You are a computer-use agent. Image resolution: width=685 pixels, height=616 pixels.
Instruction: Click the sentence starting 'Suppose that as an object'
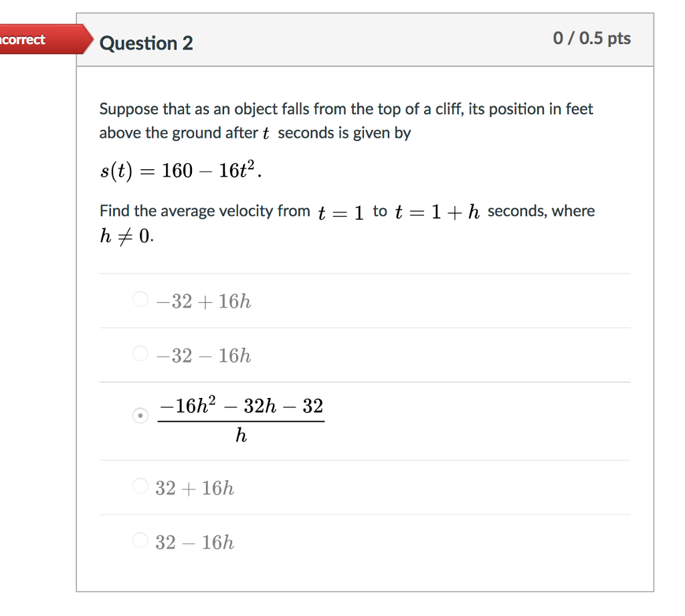tap(346, 109)
